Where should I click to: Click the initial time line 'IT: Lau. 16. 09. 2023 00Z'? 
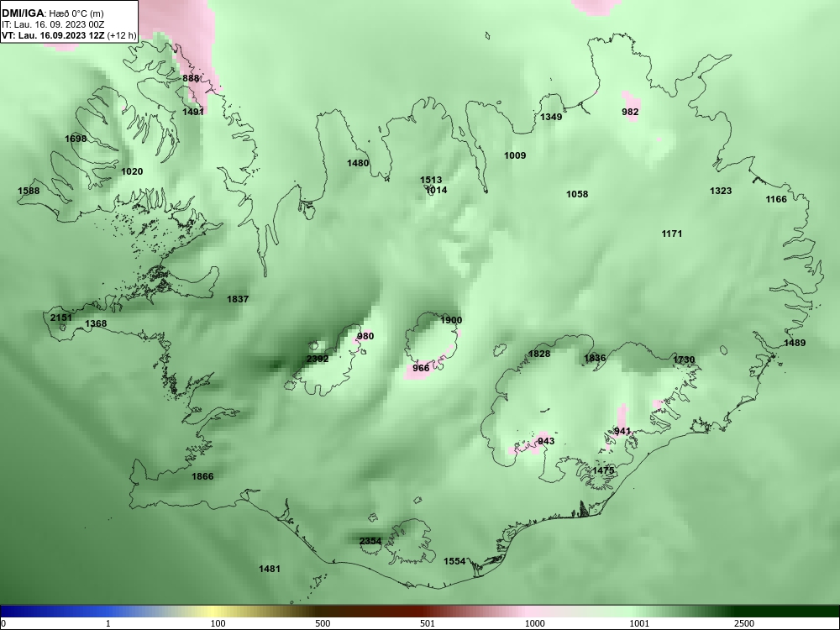coord(52,24)
